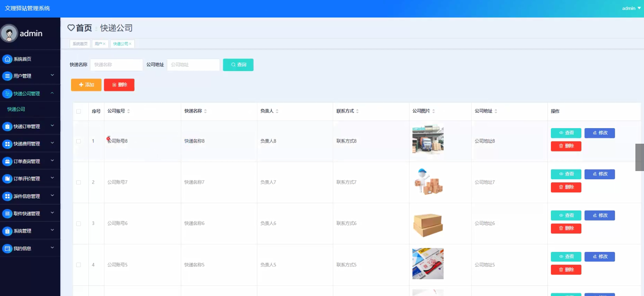Sort by 负责人 column arrows

(x=277, y=111)
